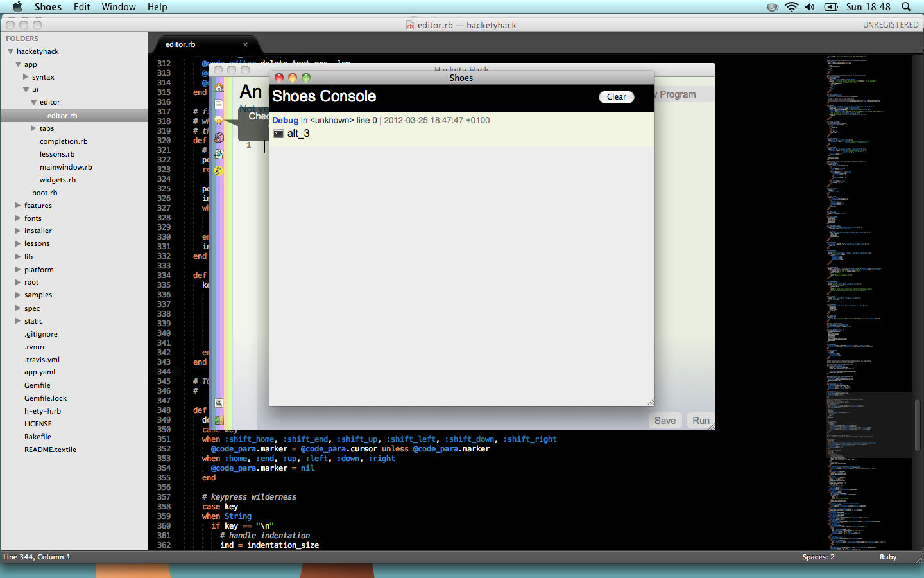This screenshot has height=578, width=924.
Task: Expand the tabs folder
Action: click(33, 128)
